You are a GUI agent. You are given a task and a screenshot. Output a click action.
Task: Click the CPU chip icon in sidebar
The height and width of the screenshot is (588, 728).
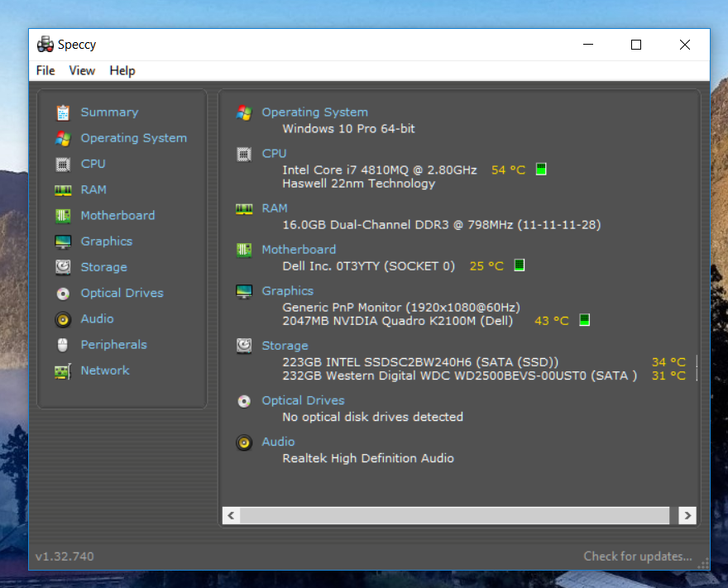pos(63,165)
